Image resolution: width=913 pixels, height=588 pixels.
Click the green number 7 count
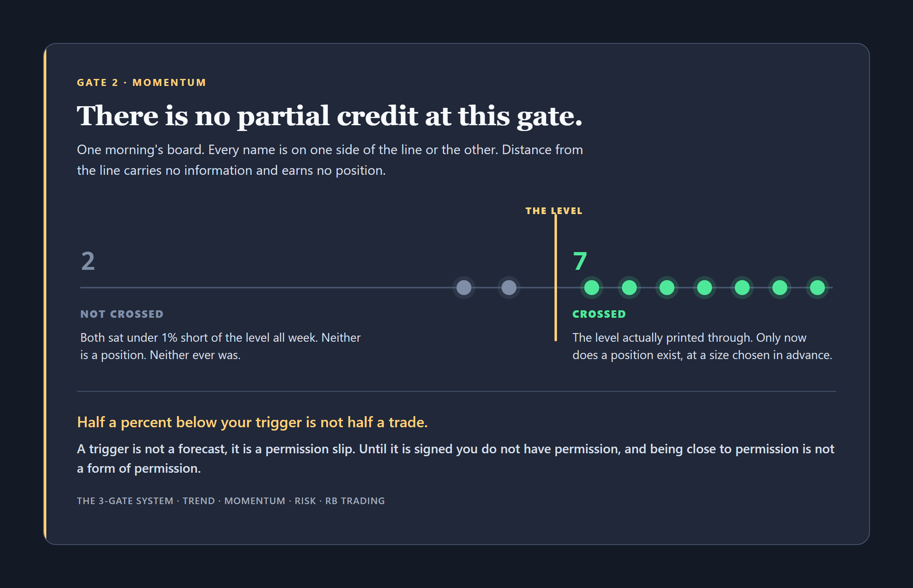point(580,261)
